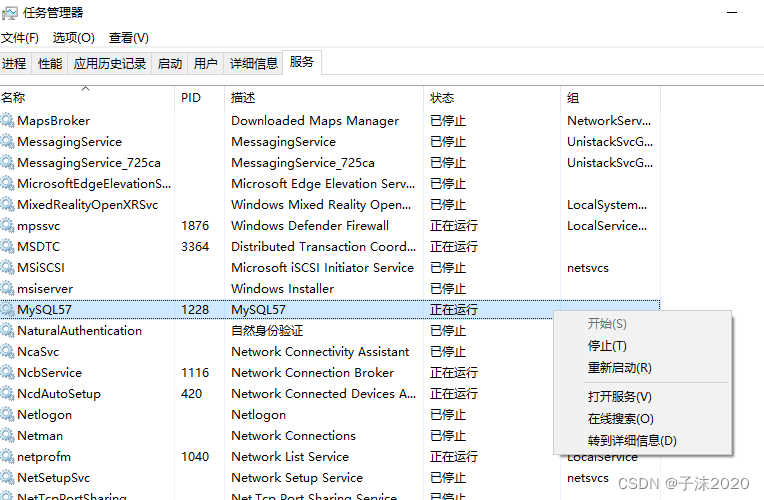Sort by the 状态 column header
Image resolution: width=764 pixels, height=500 pixels.
[492, 97]
